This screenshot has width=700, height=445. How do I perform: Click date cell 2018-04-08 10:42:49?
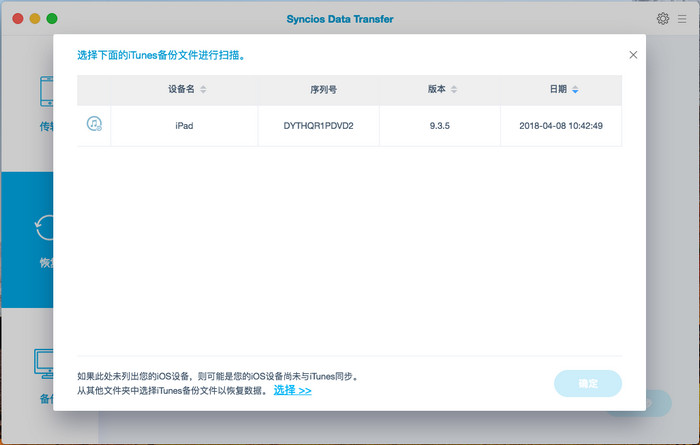click(x=561, y=126)
